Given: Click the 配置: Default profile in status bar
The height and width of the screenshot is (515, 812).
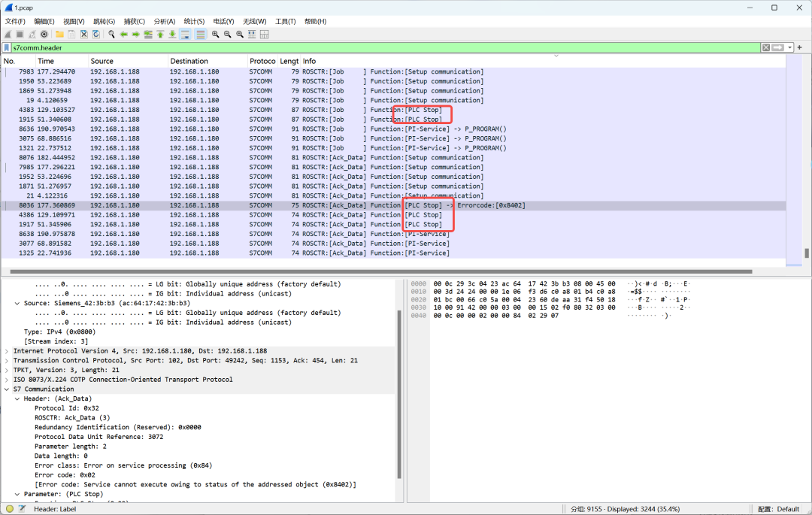Looking at the screenshot, I should 778,509.
